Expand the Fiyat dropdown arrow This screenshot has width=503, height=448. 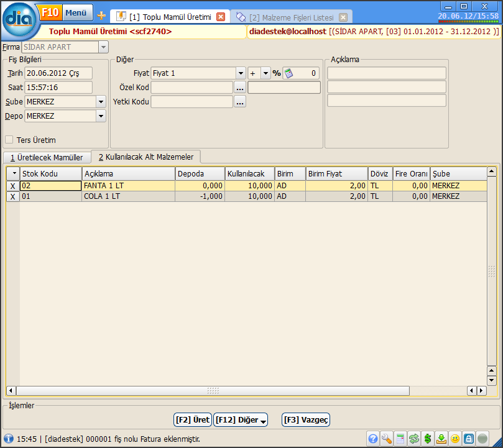coord(241,73)
